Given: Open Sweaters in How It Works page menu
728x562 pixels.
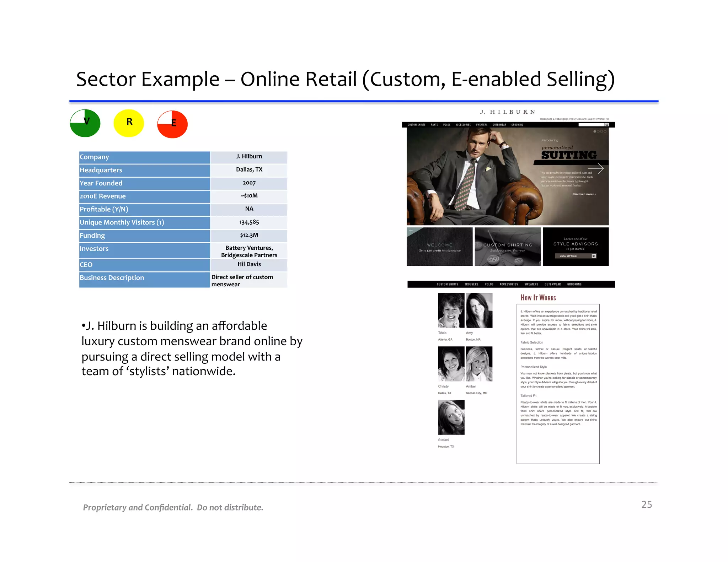Looking at the screenshot, I should pyautogui.click(x=531, y=284).
